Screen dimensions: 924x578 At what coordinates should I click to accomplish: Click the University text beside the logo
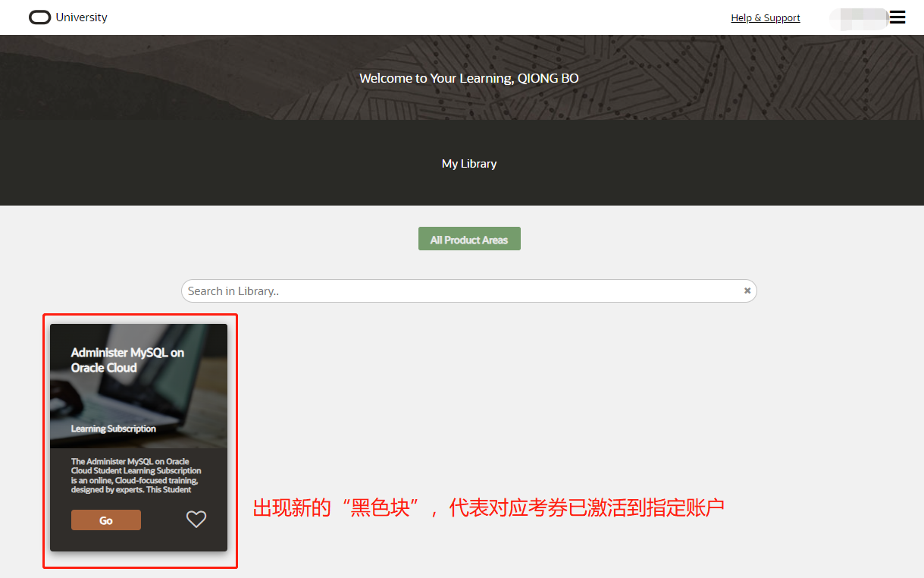pos(83,17)
